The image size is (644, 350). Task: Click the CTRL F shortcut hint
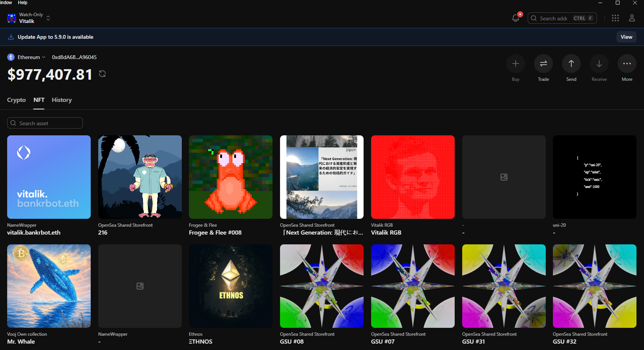583,18
